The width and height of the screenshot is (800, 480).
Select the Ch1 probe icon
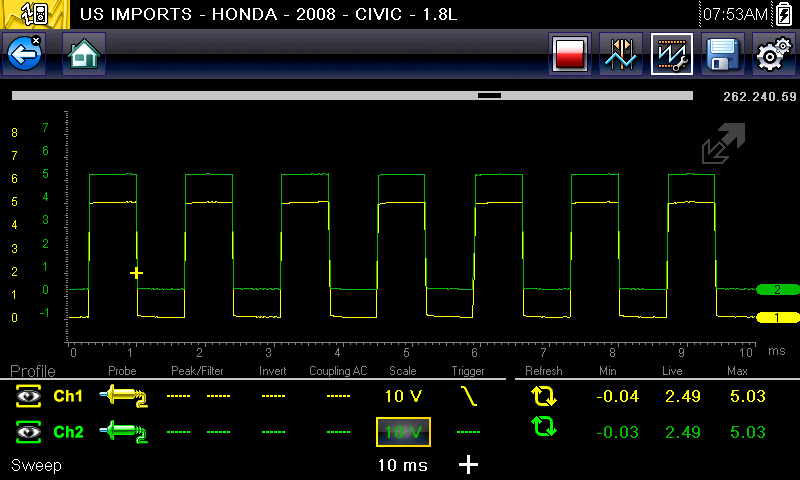[123, 396]
